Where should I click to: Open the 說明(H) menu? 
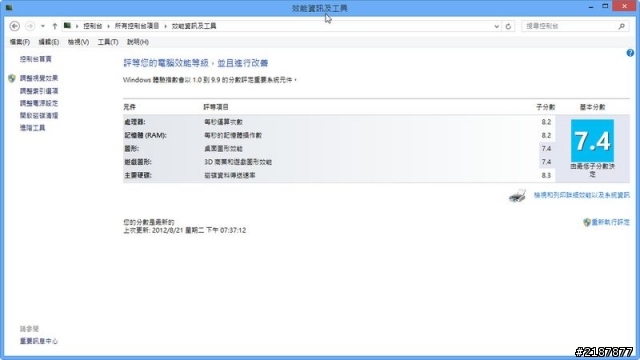(x=138, y=42)
